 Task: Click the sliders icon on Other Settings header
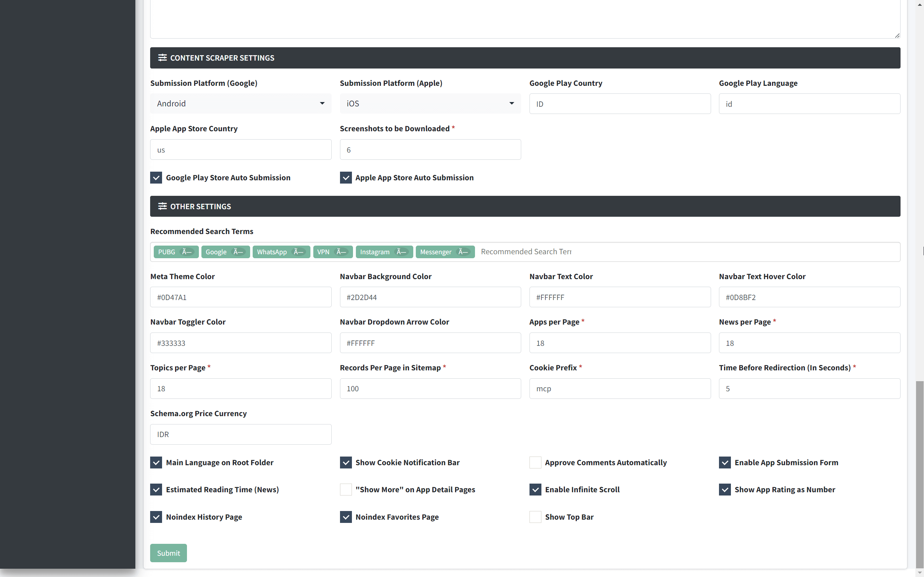[x=163, y=206]
